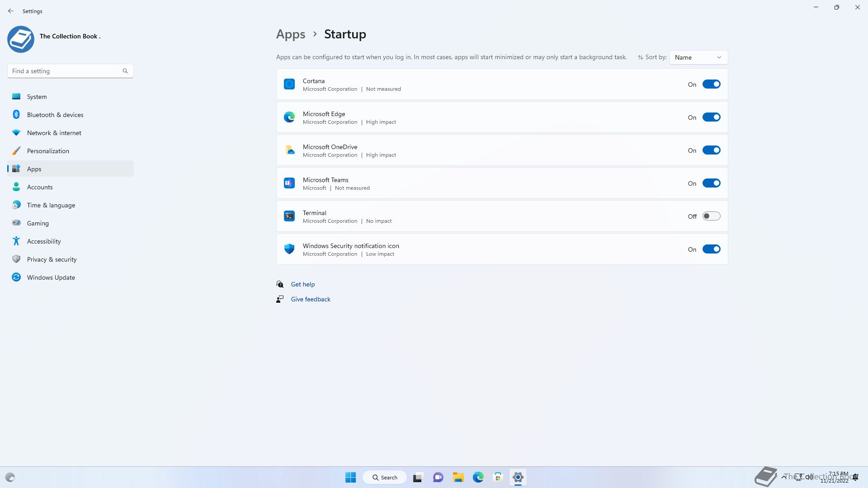
Task: Open Privacy & security settings
Action: tap(71, 259)
